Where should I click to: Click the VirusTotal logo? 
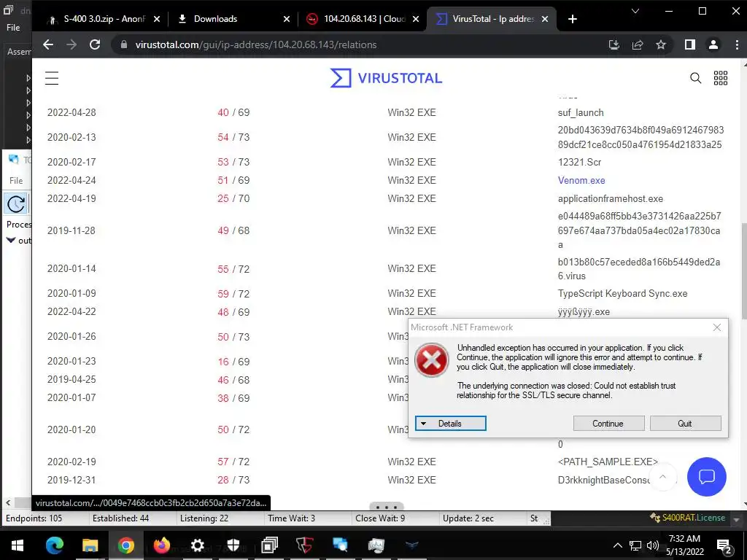point(386,78)
